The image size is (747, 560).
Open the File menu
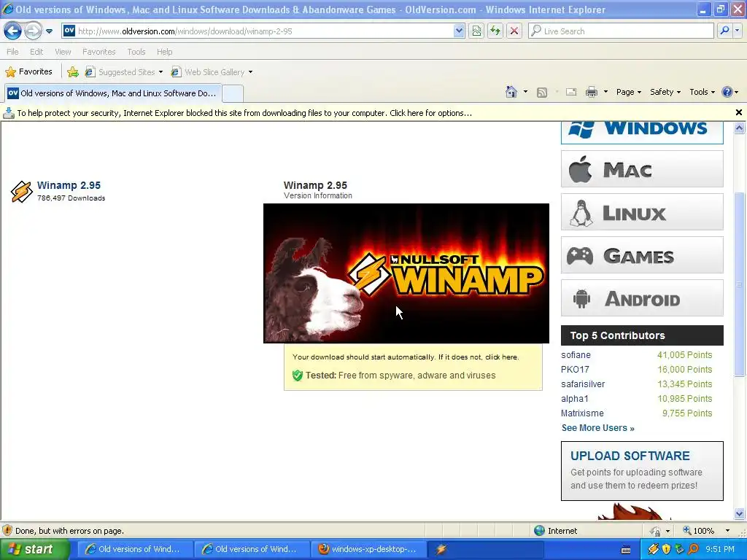coord(13,52)
